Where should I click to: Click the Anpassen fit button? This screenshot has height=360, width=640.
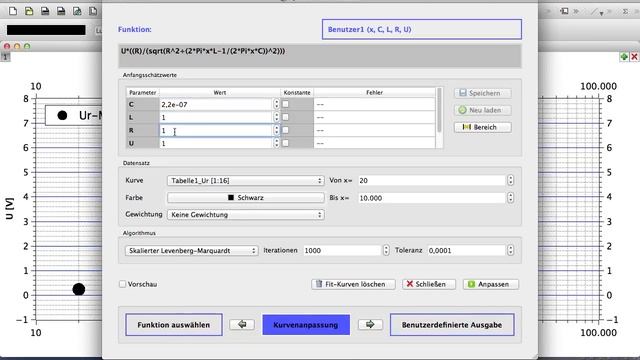point(491,284)
